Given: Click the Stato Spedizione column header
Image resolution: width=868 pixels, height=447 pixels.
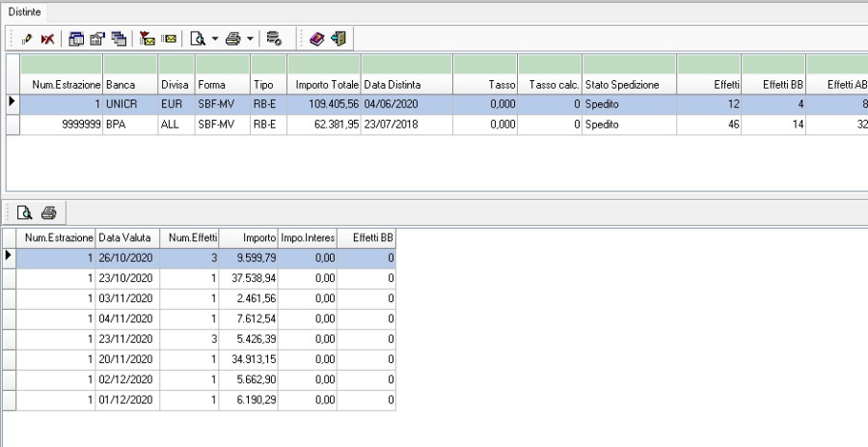Looking at the screenshot, I should 628,85.
